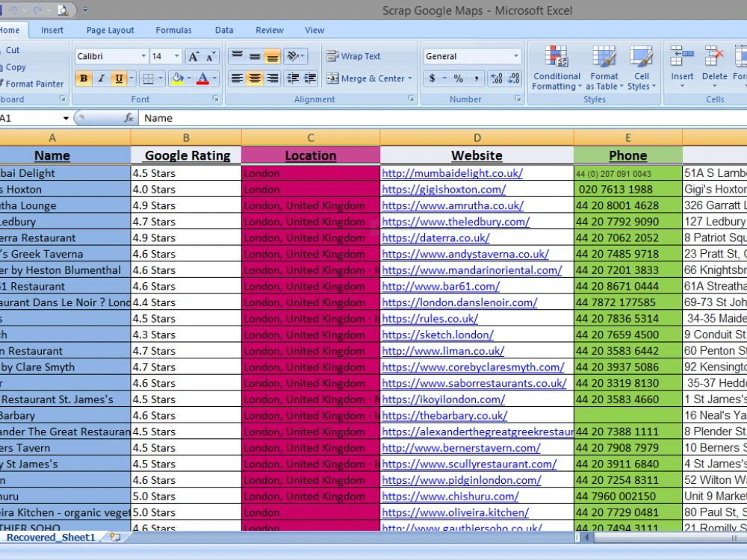Screen dimensions: 747x560
Task: Apply the Fill Color bucket
Action: click(178, 78)
